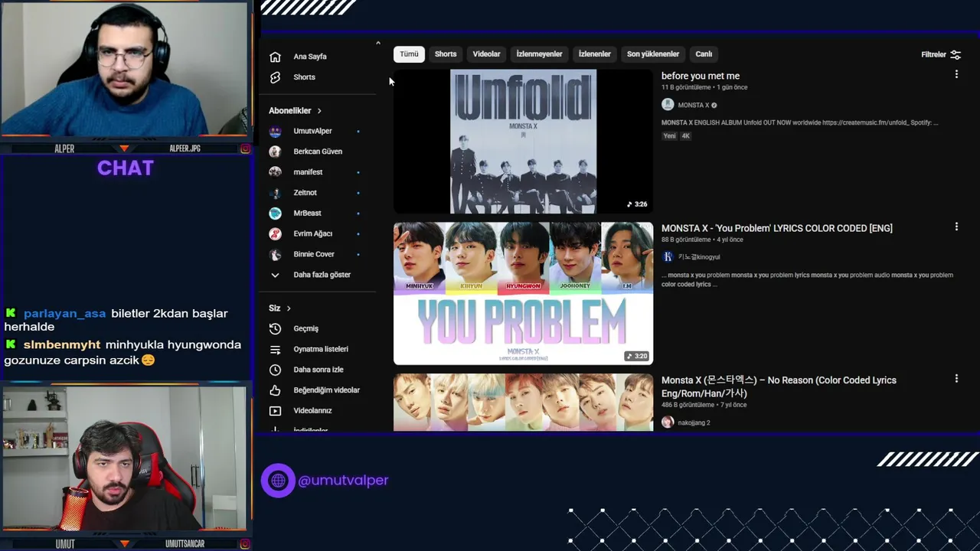Select the Shorts filter chip
This screenshot has width=980, height=551.
coord(446,54)
